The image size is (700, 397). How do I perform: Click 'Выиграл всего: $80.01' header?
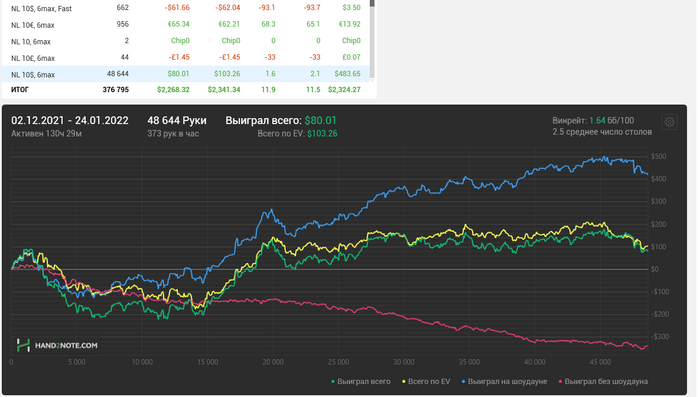(x=281, y=121)
